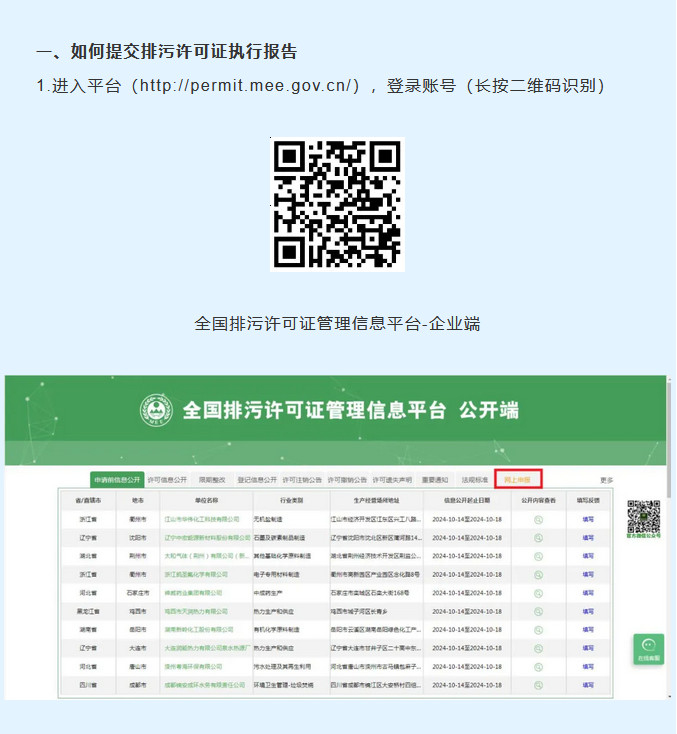Image resolution: width=677 pixels, height=734 pixels.
Task: Click the http://permit.mee.gov.cn/ URL text
Action: [245, 86]
